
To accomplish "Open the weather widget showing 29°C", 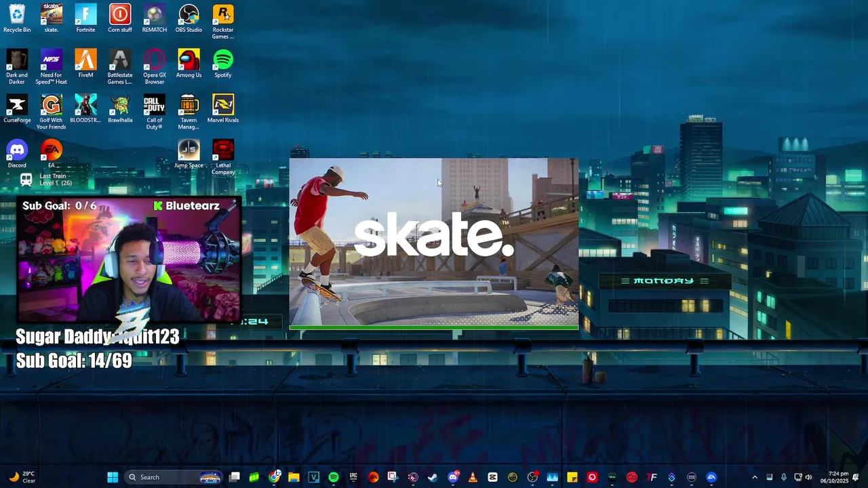I will click(22, 477).
